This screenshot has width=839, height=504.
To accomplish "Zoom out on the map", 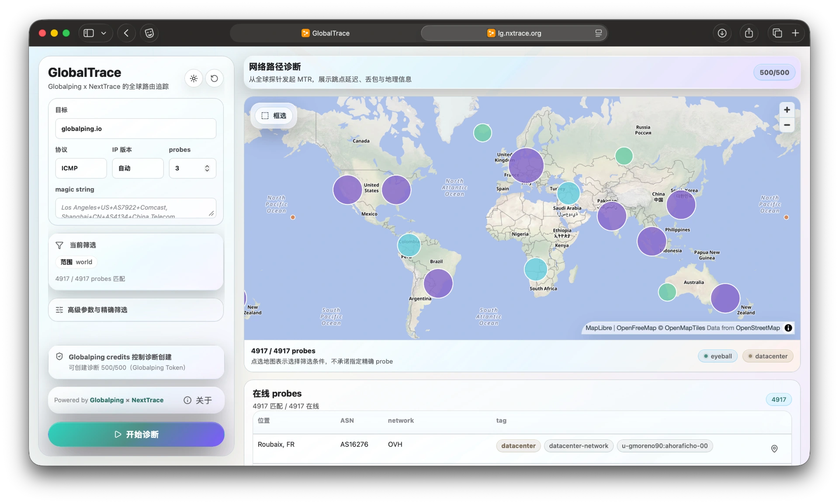I will [x=787, y=125].
